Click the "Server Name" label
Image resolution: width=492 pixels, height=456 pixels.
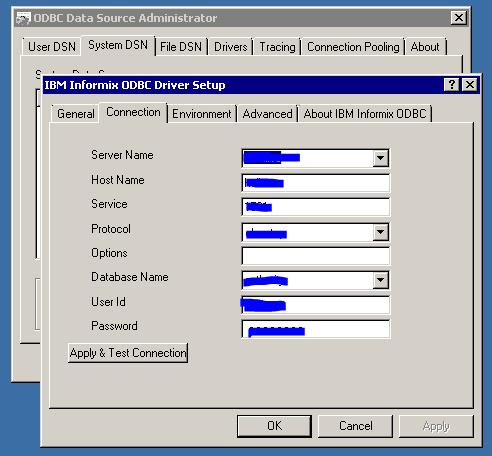122,155
